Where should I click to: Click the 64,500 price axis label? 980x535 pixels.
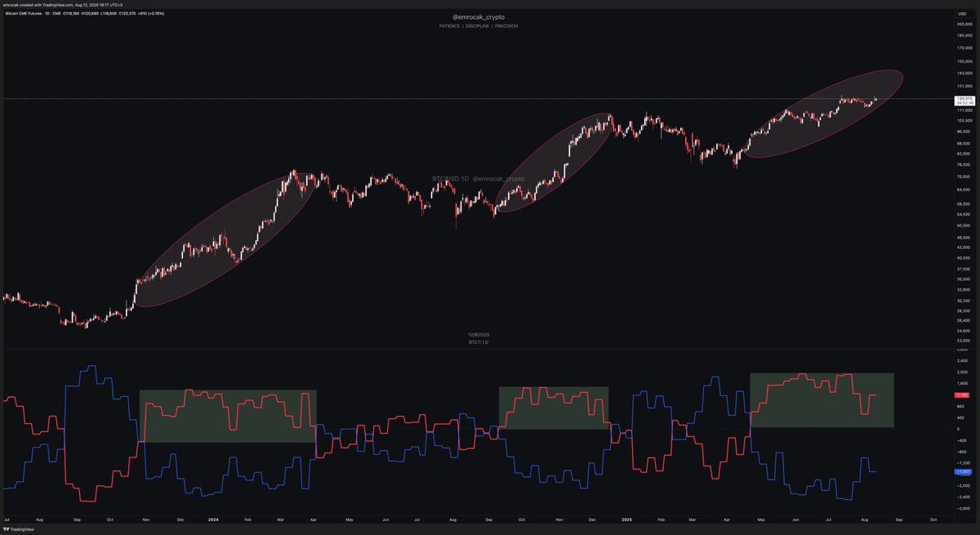[x=964, y=189]
